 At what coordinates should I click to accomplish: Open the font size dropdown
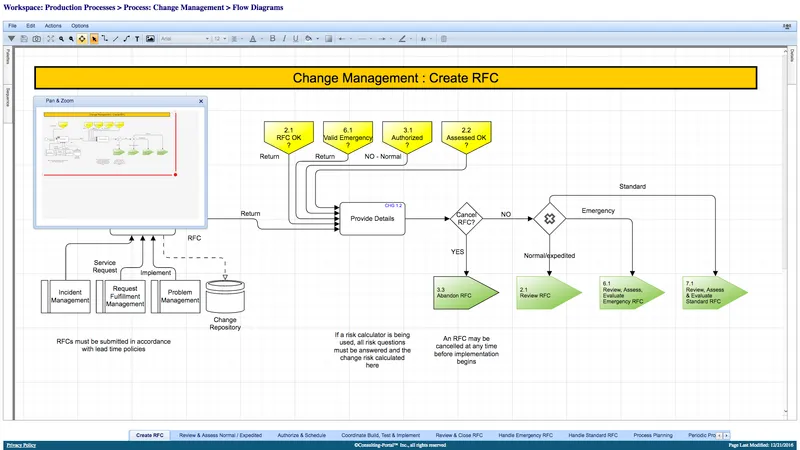pyautogui.click(x=220, y=39)
